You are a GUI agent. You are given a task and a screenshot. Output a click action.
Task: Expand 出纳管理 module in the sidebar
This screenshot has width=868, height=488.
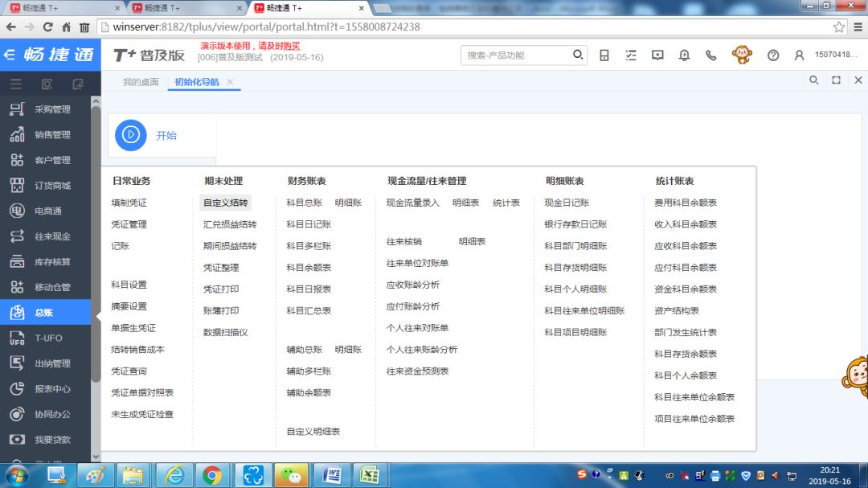[x=52, y=363]
